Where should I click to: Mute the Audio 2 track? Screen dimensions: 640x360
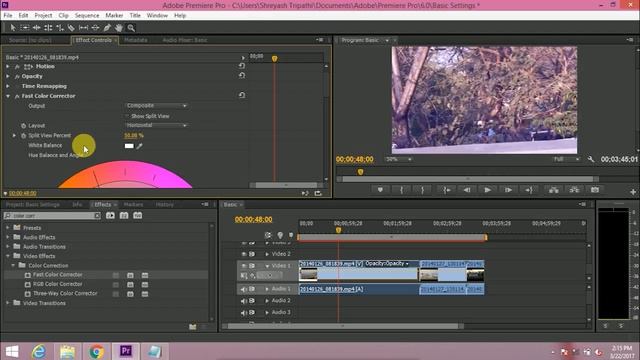pyautogui.click(x=244, y=301)
